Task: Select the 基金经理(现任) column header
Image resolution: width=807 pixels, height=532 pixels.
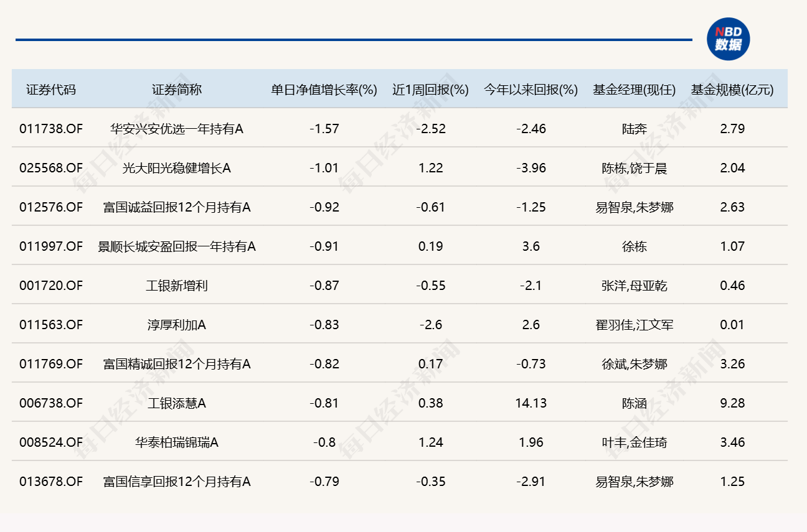Action: coord(635,90)
